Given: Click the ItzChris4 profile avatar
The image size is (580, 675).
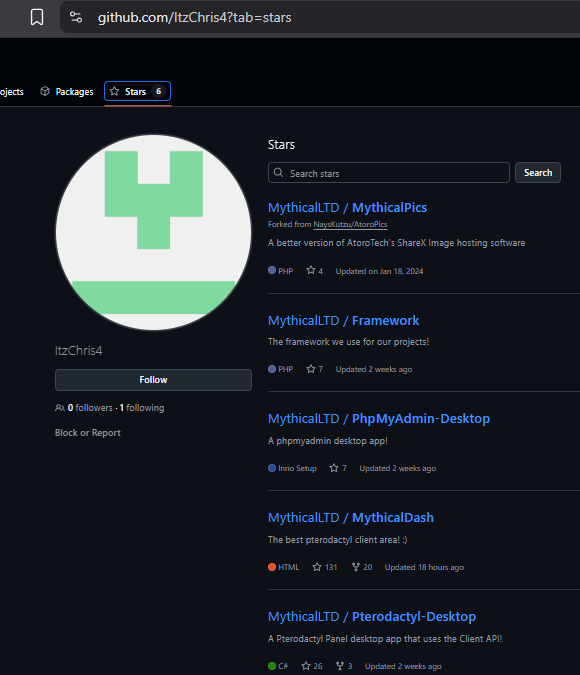Looking at the screenshot, I should click(153, 232).
